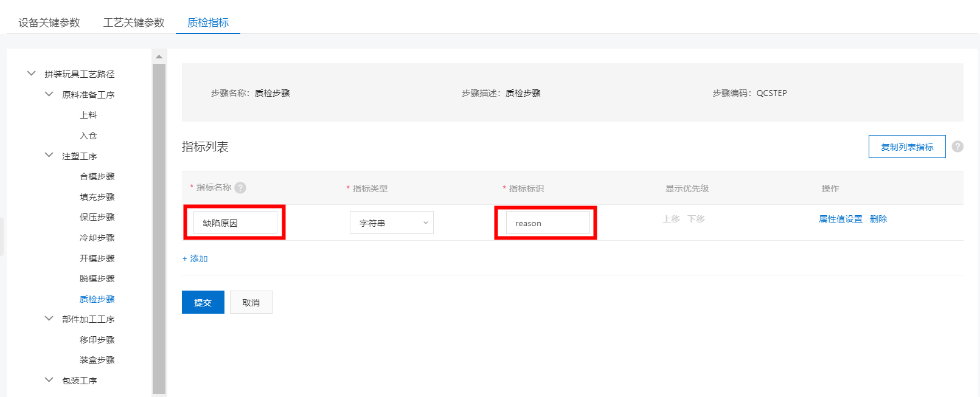Viewport: 980px width, 397px height.
Task: Click QCSTEP step code text
Action: 772,93
